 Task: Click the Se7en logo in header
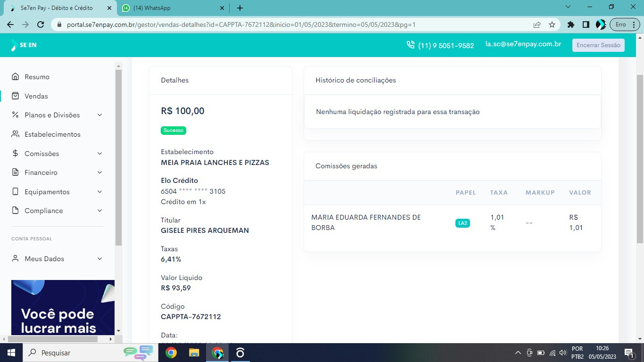click(x=24, y=45)
